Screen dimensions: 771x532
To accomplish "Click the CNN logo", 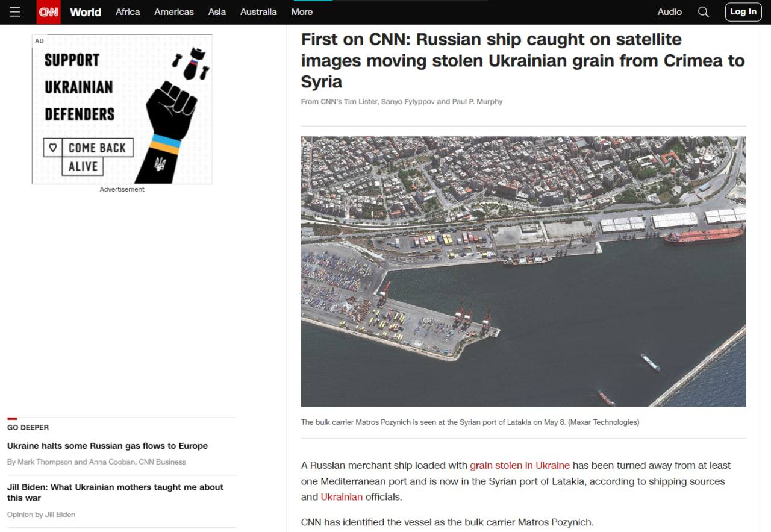I will tap(49, 12).
